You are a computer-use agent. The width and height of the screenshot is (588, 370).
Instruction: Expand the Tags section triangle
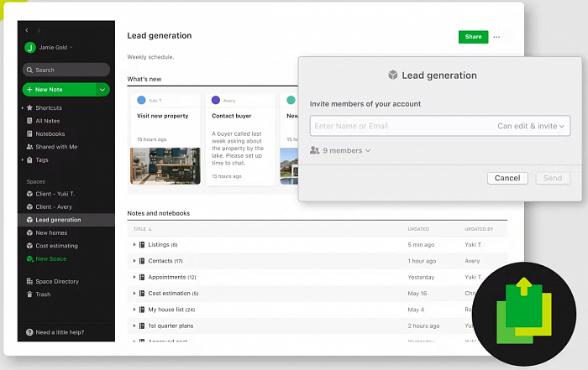[x=23, y=160]
